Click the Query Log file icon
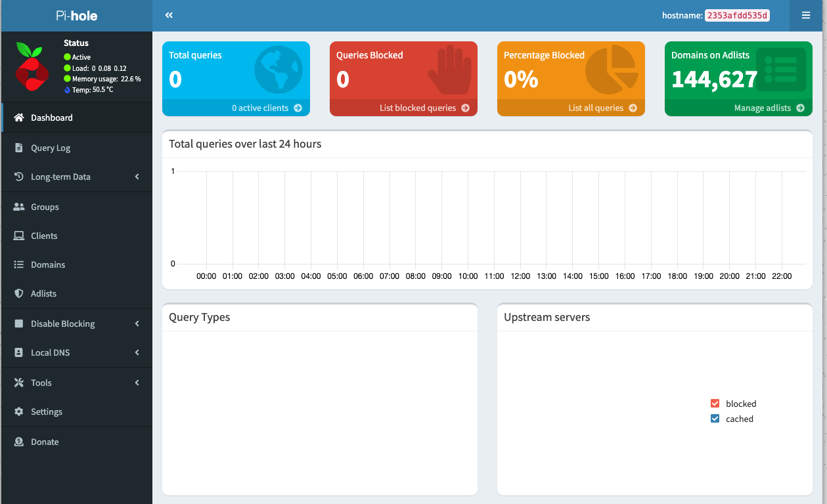 (x=18, y=148)
